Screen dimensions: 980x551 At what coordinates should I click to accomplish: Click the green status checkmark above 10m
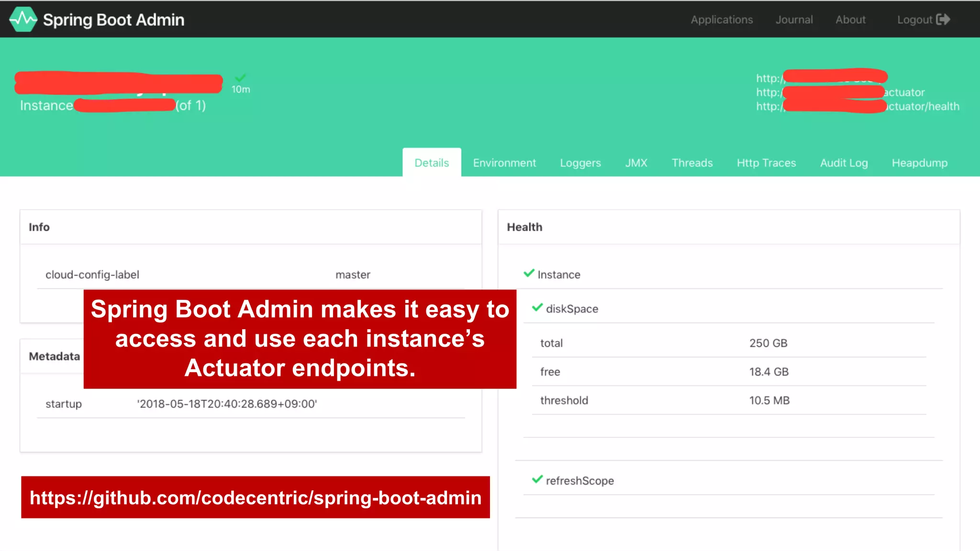241,78
